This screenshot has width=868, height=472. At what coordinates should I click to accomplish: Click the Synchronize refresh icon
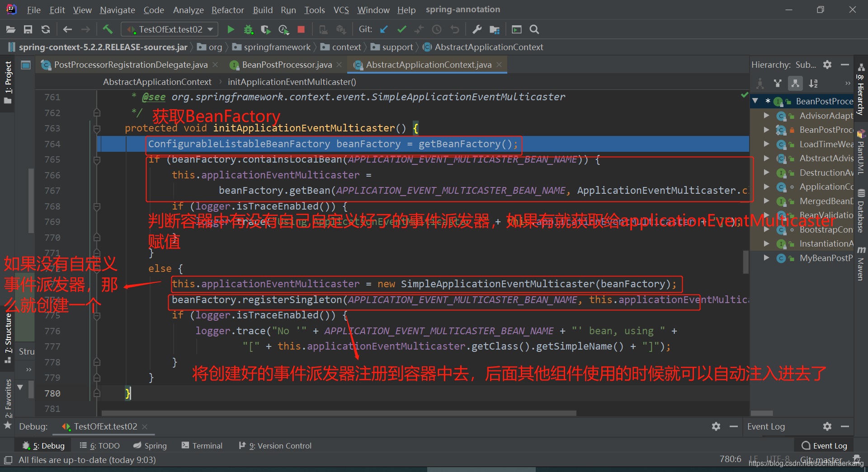46,29
